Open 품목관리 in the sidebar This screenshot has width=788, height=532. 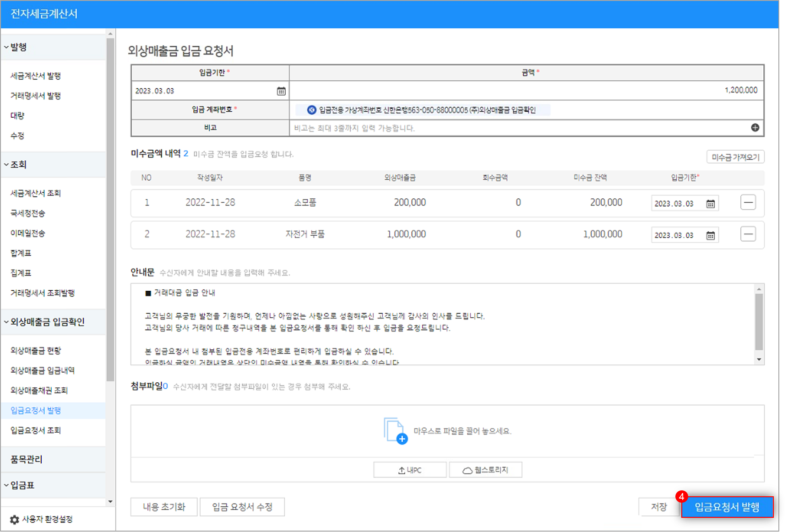[27, 459]
